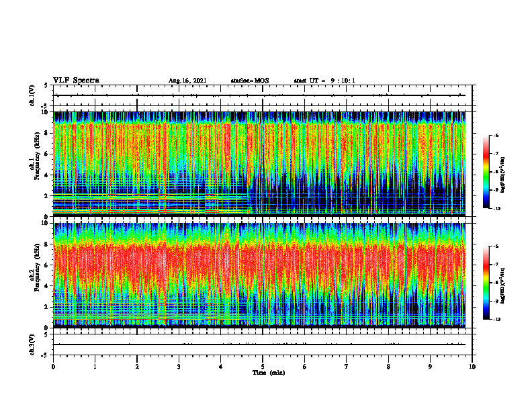Click the "ch.3(V)" waveform axis label
Viewport: 532px width, 411px height.
32,345
